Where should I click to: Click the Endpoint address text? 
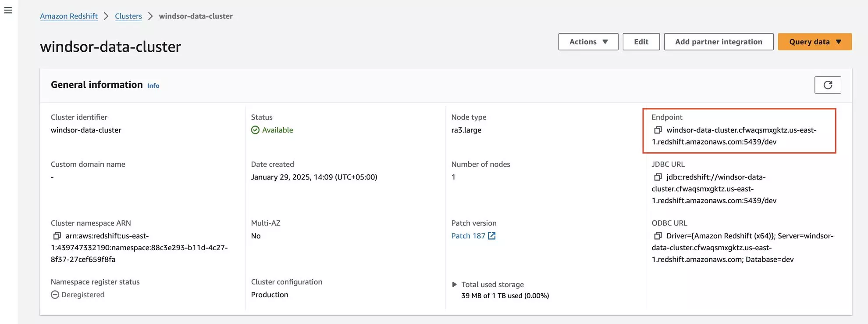point(734,136)
